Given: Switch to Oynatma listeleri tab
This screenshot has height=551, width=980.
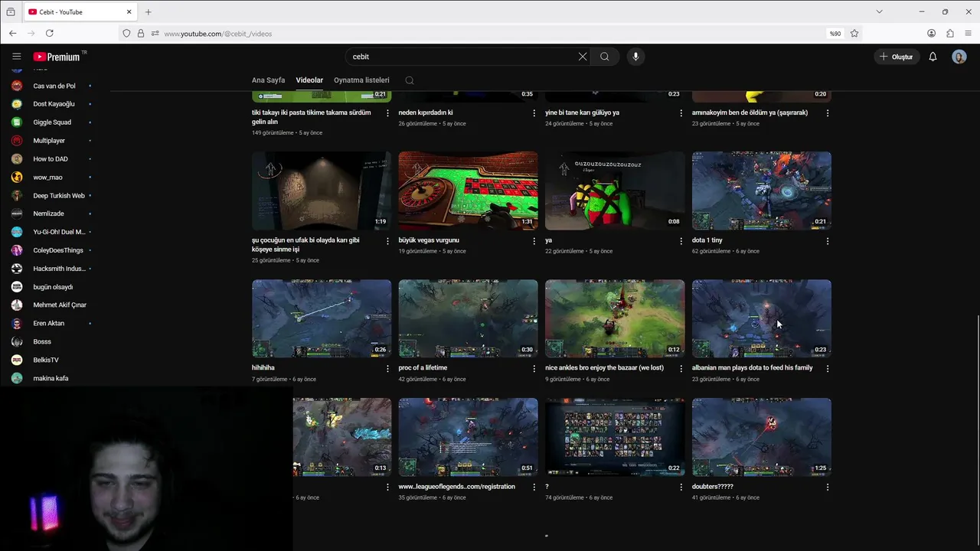Looking at the screenshot, I should click(x=361, y=80).
